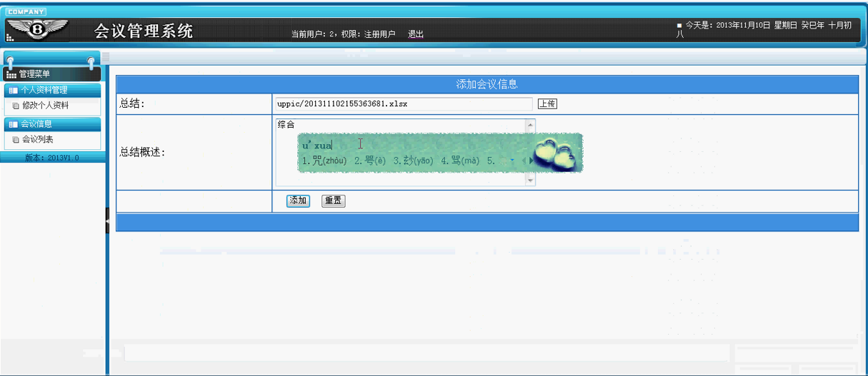Select IME candidate 3 玅(yāo)
Screen dimensions: 868x376
pos(414,161)
